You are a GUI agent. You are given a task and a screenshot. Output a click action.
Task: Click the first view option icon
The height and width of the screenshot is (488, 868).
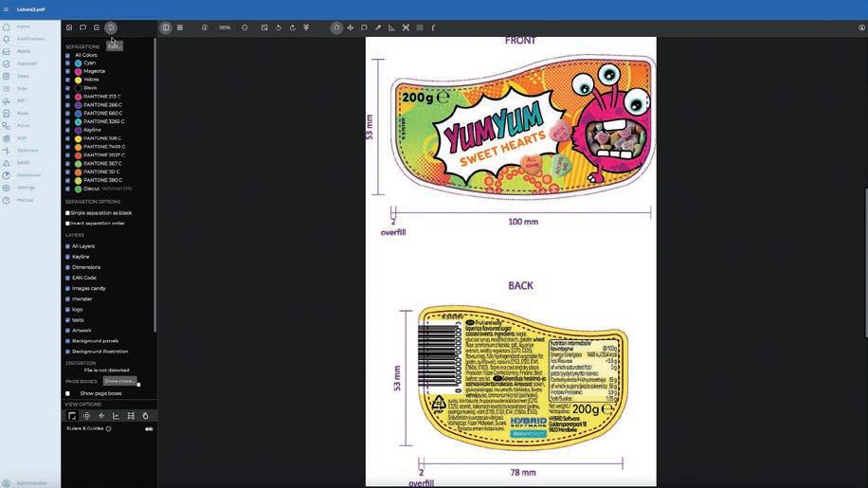click(72, 416)
